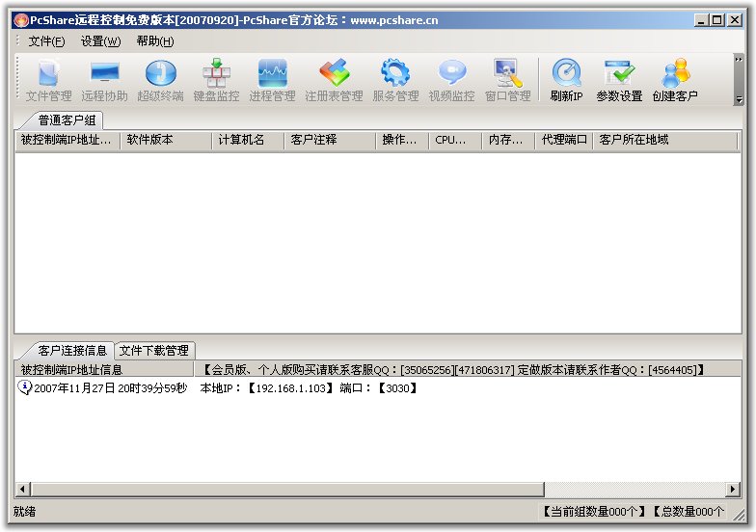
Task: Open the 超级终端 super terminal
Action: pos(160,80)
